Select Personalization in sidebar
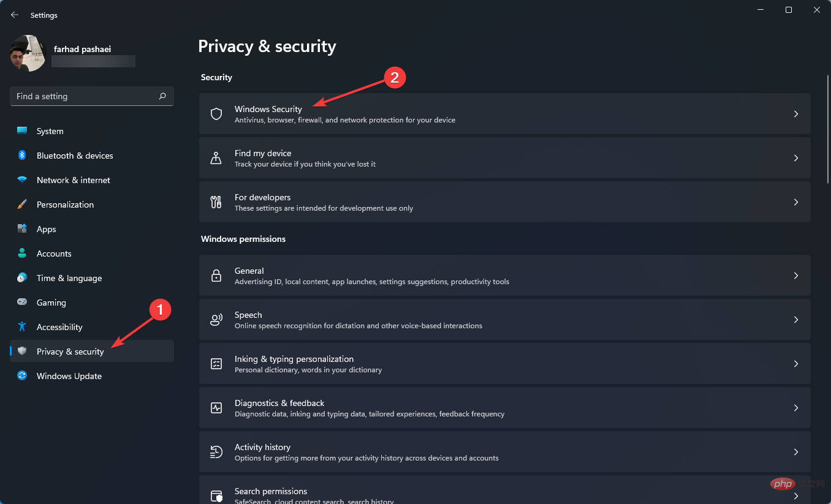The height and width of the screenshot is (504, 831). 92,205
